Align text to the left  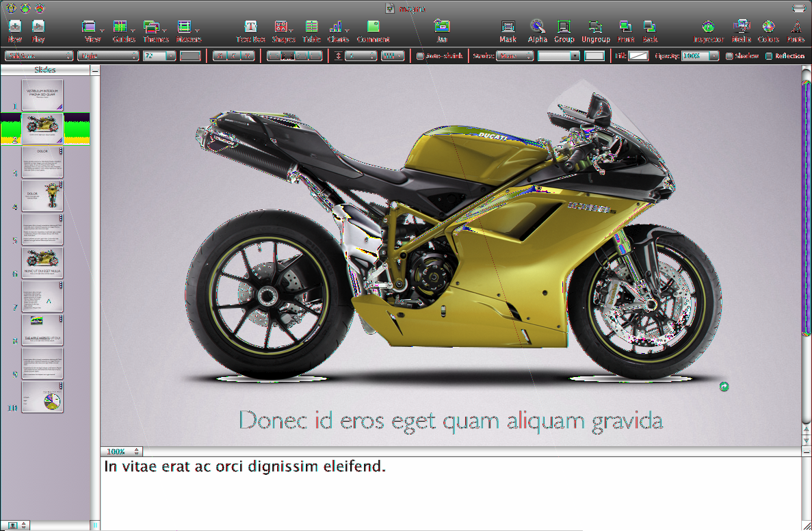274,56
